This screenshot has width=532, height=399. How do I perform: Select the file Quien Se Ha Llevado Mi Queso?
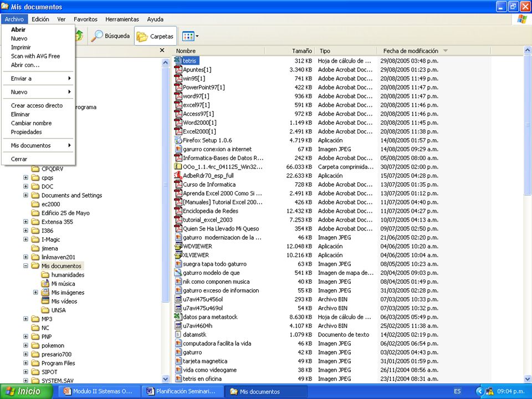point(221,229)
